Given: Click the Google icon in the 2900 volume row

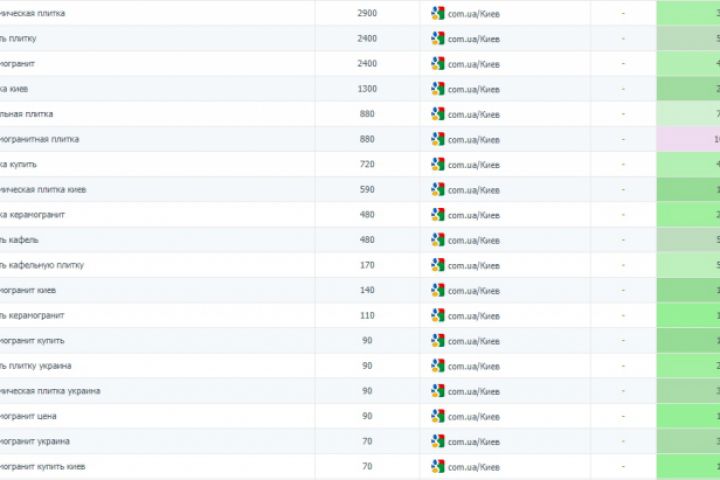Looking at the screenshot, I should pos(438,13).
